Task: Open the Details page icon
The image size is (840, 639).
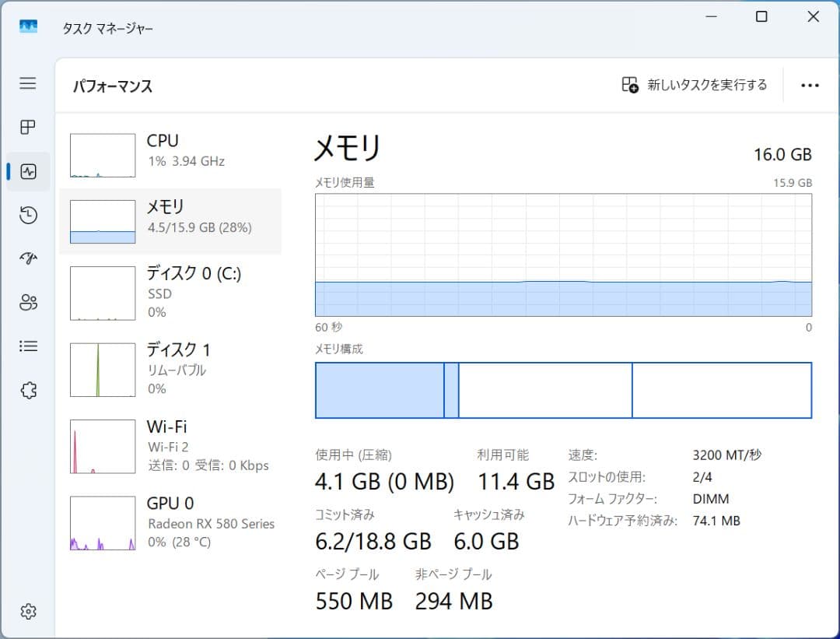Action: pos(27,346)
